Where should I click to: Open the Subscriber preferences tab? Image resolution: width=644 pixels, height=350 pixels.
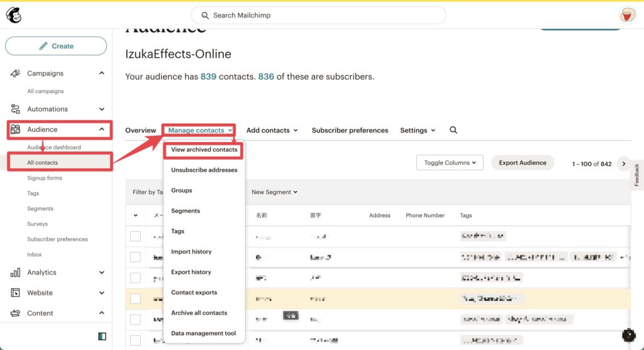(x=350, y=130)
